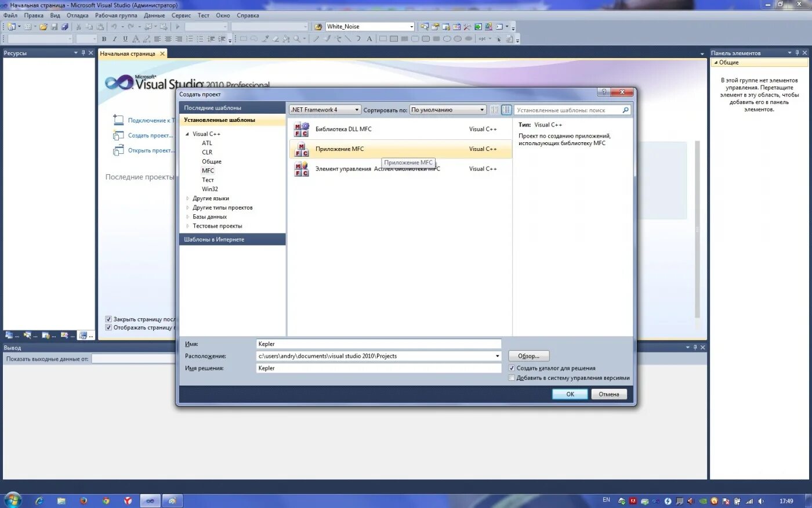Viewport: 812px width, 508px height.
Task: Click the Find in Files icon beside White_Noise
Action: click(x=318, y=27)
